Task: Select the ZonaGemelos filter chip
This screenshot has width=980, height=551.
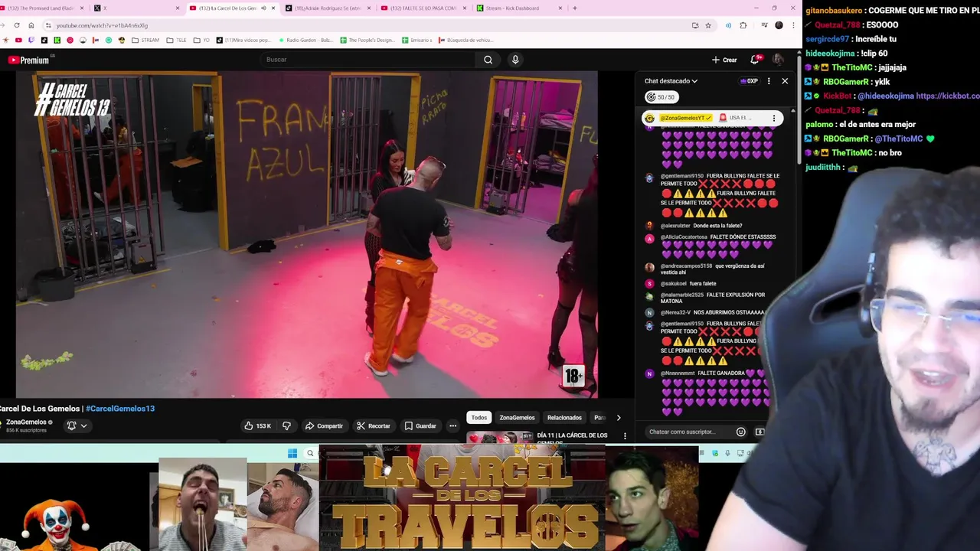Action: pyautogui.click(x=517, y=418)
